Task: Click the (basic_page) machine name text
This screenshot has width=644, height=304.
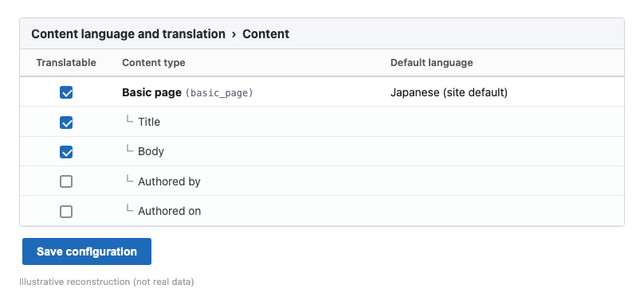Action: coord(219,93)
